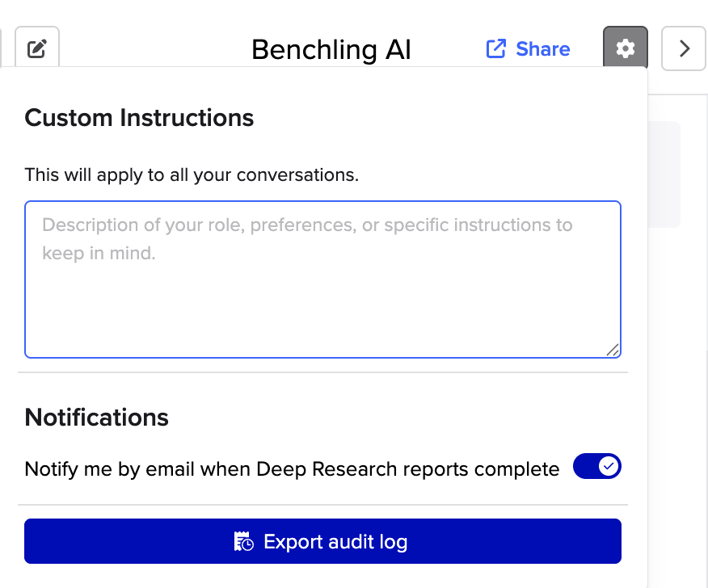The image size is (708, 588).
Task: Click the checkmark knob on the notification switch
Action: pos(609,467)
